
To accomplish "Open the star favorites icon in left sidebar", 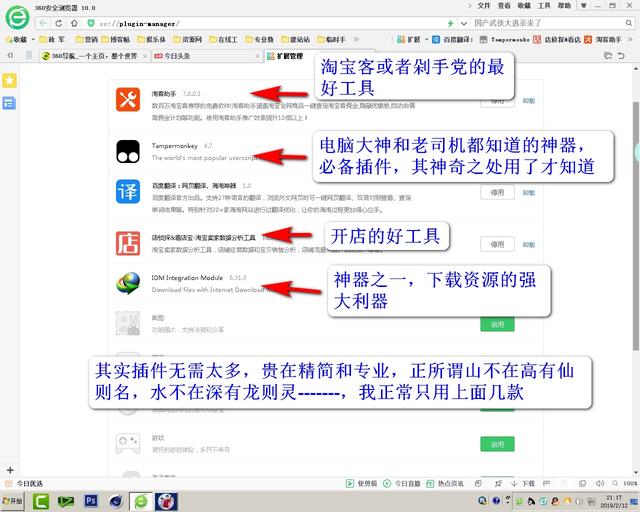I will 9,80.
